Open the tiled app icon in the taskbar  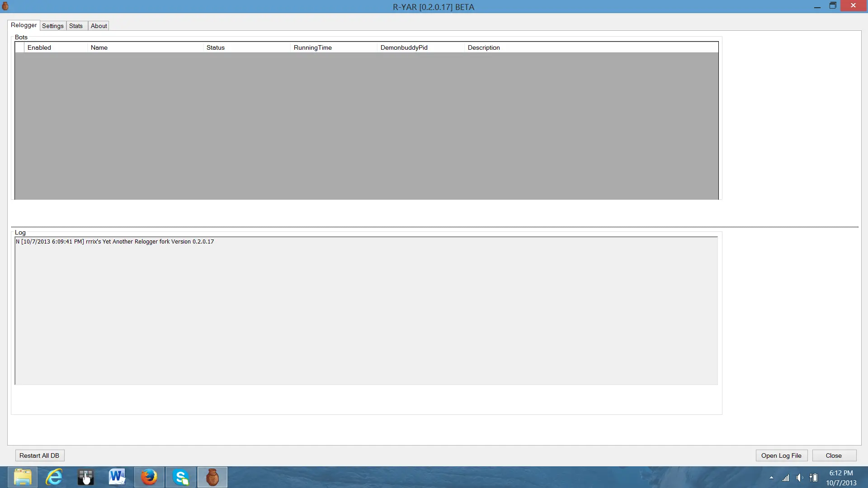click(x=85, y=477)
